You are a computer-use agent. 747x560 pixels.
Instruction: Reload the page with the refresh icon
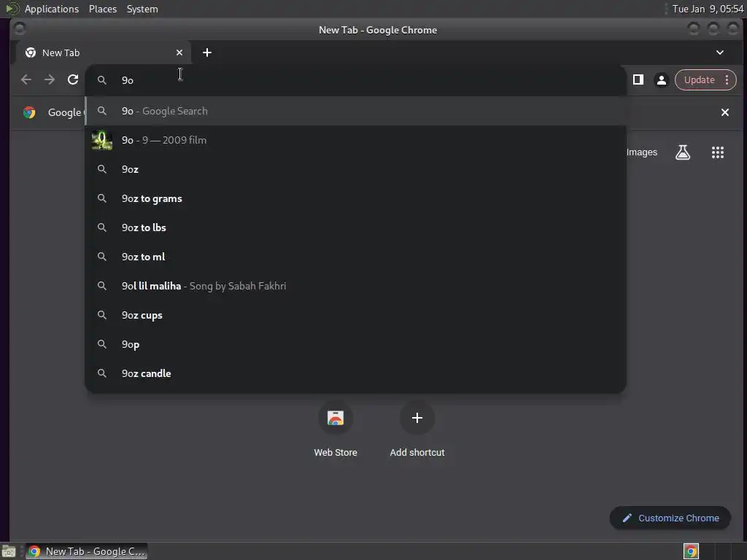tap(73, 79)
